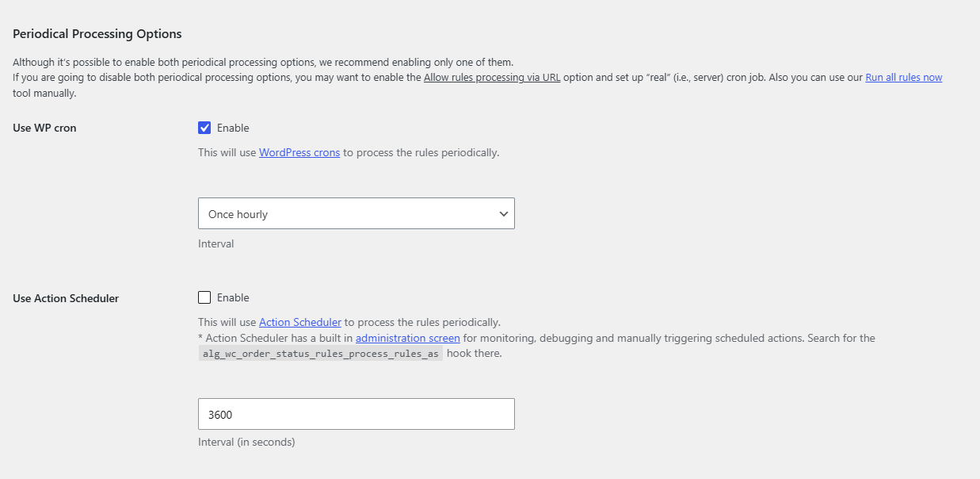Click Allow rules processing via URL link

[x=492, y=78]
